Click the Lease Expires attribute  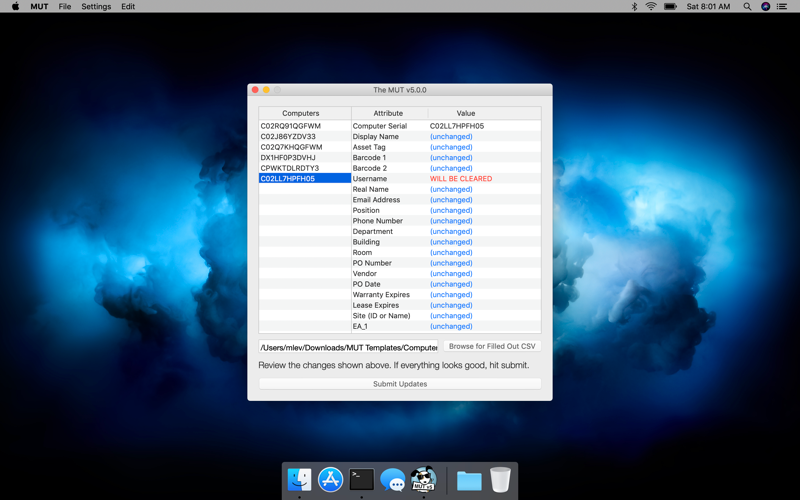pos(376,305)
